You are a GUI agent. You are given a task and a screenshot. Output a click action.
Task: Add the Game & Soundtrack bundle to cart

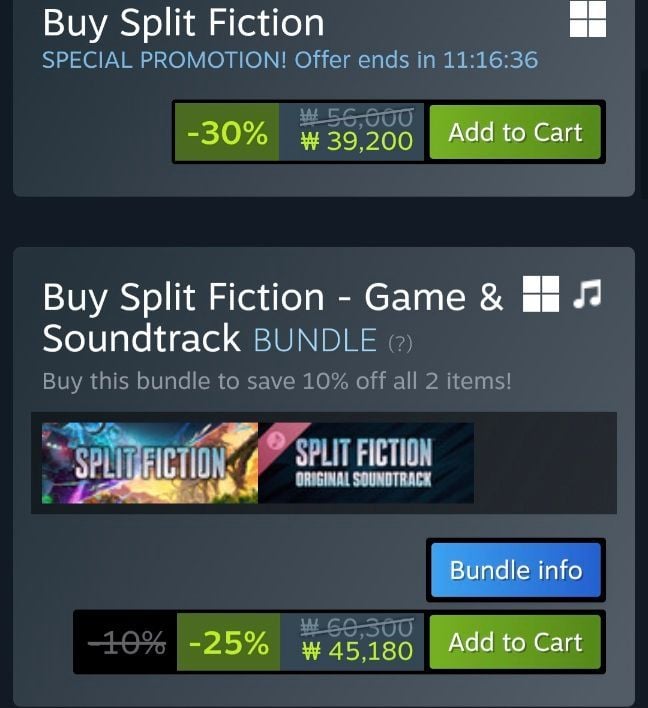[515, 641]
